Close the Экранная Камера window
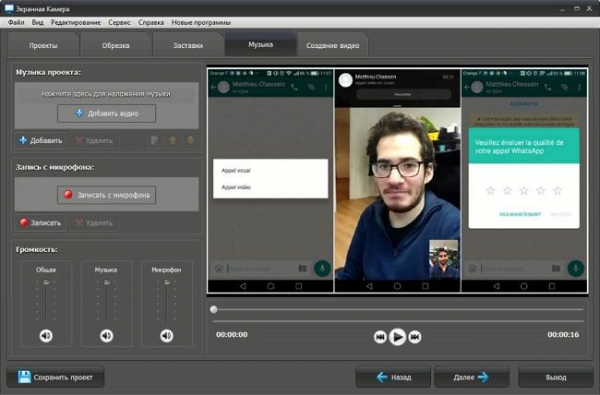The height and width of the screenshot is (395, 600). (x=590, y=8)
